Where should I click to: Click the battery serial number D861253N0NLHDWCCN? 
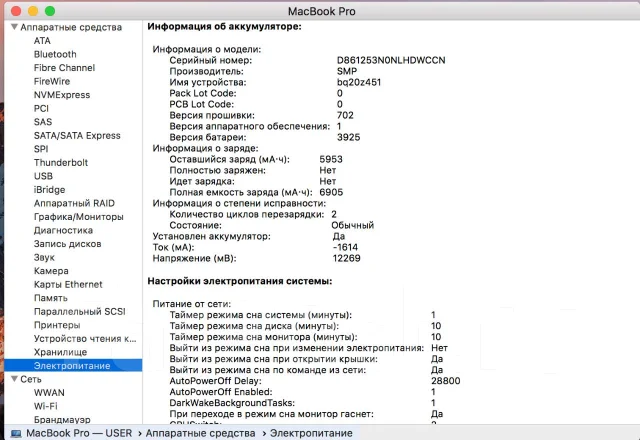coord(391,60)
